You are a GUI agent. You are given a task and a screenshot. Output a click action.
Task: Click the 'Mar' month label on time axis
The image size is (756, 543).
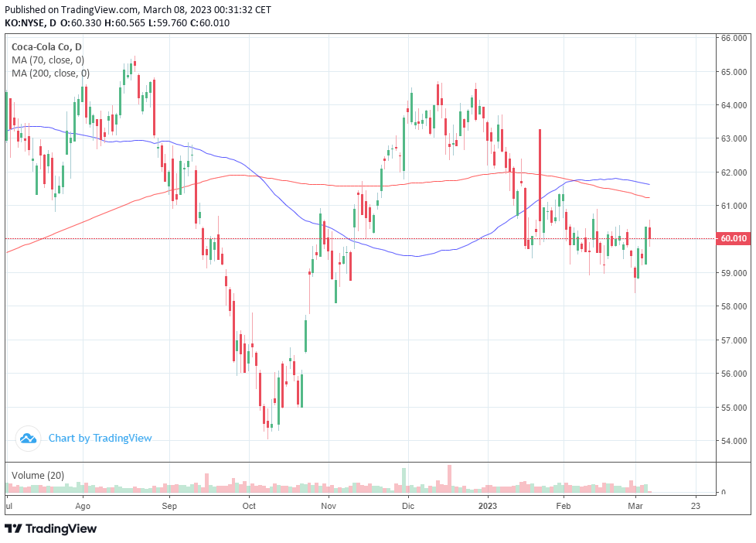pyautogui.click(x=635, y=507)
